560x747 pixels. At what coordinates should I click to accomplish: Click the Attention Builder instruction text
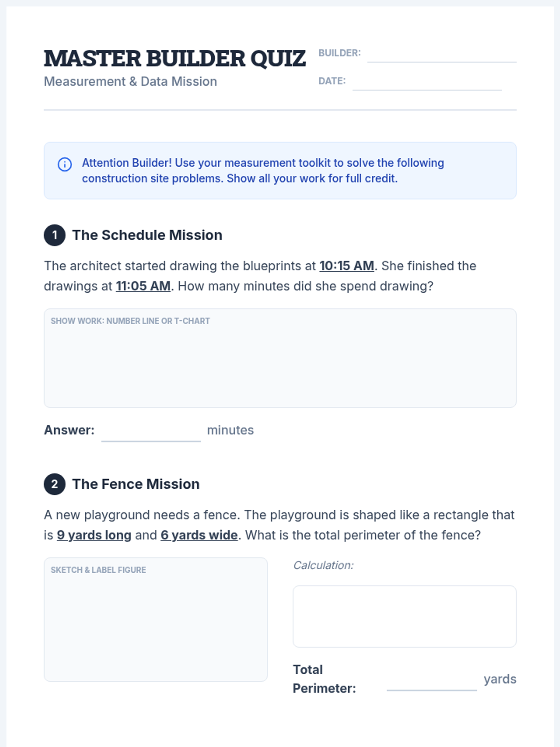click(x=263, y=170)
